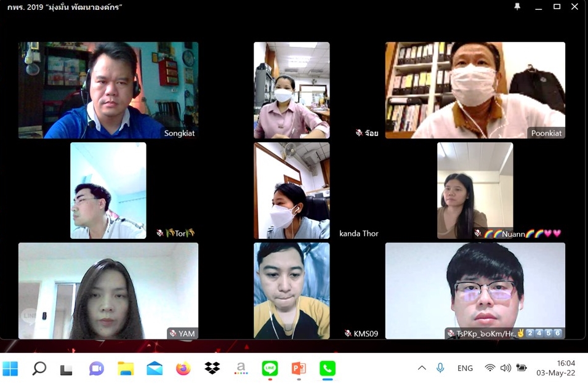The width and height of the screenshot is (588, 391).
Task: Open the Windows Start menu
Action: (10, 368)
